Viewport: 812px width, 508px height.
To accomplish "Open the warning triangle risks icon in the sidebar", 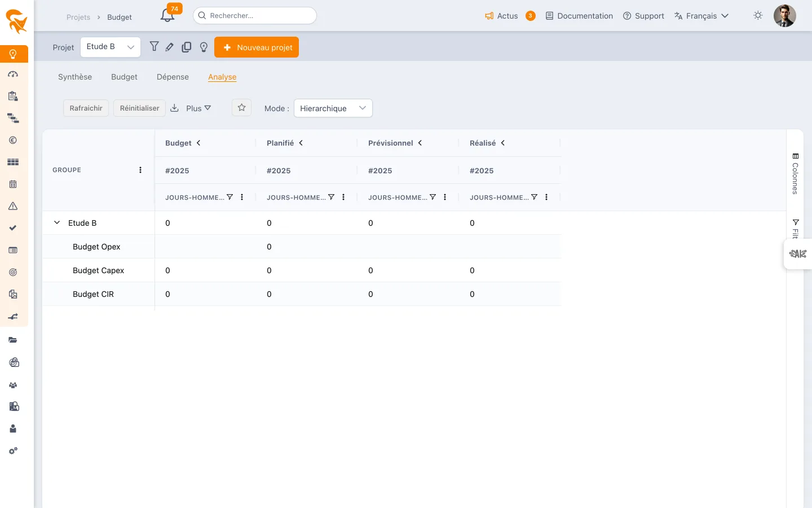I will 13,206.
